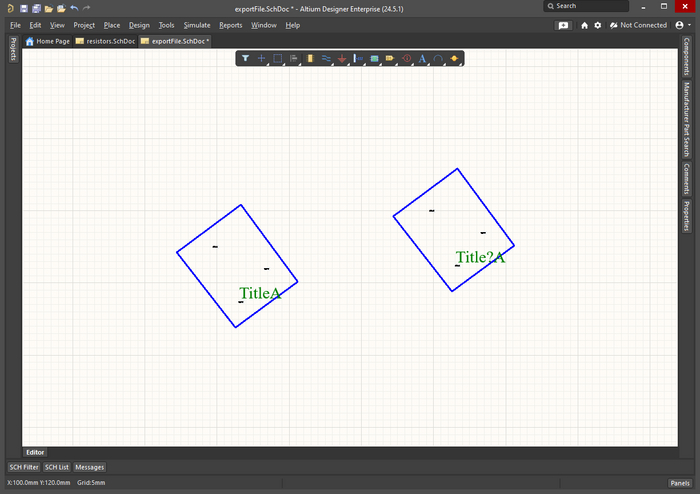This screenshot has height=494, width=700.
Task: Expand the Components side panel
Action: (x=687, y=56)
